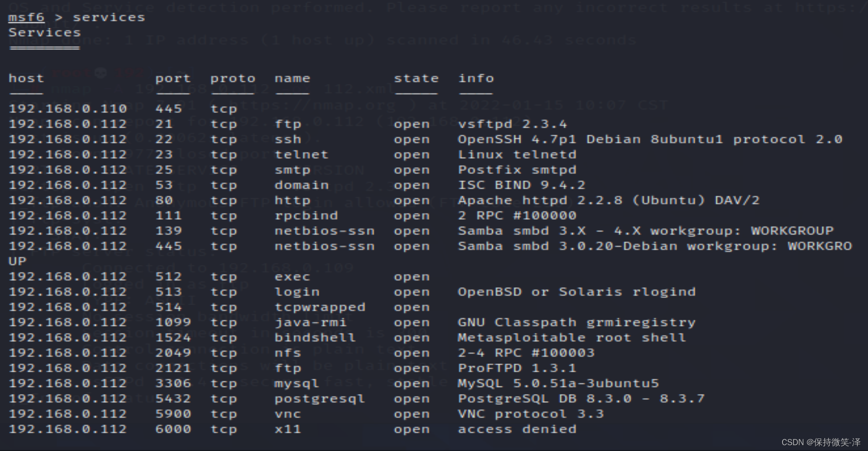Click the 'bindshell' service name

pyautogui.click(x=315, y=338)
